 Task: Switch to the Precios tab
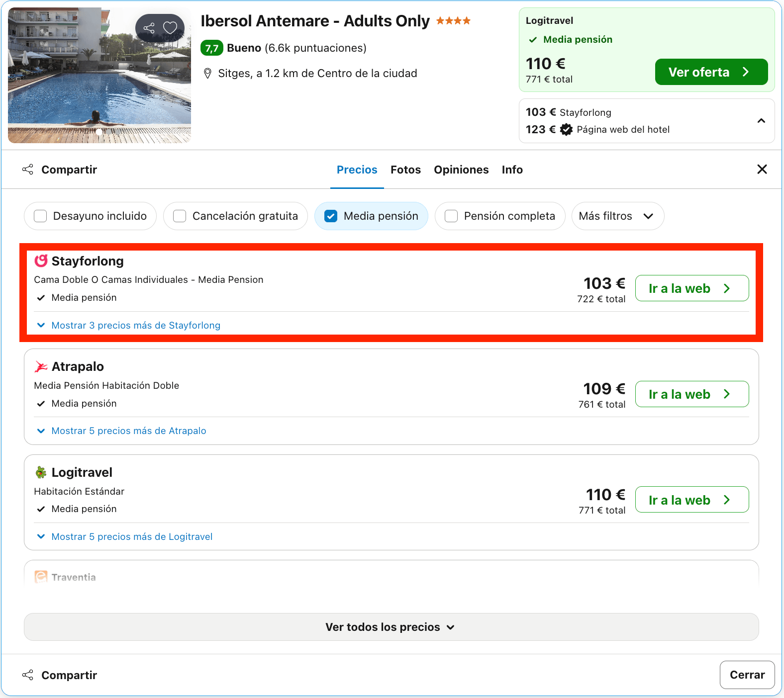(x=357, y=170)
